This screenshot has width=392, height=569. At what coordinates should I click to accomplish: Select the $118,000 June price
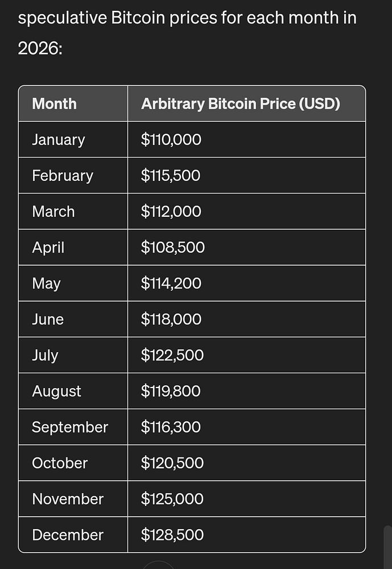click(x=171, y=319)
